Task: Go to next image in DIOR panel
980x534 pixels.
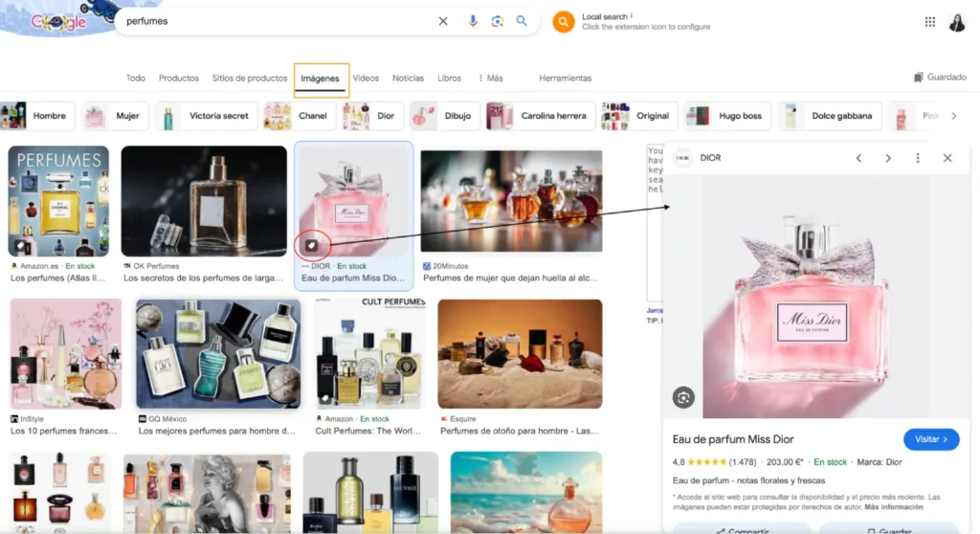Action: click(x=888, y=158)
